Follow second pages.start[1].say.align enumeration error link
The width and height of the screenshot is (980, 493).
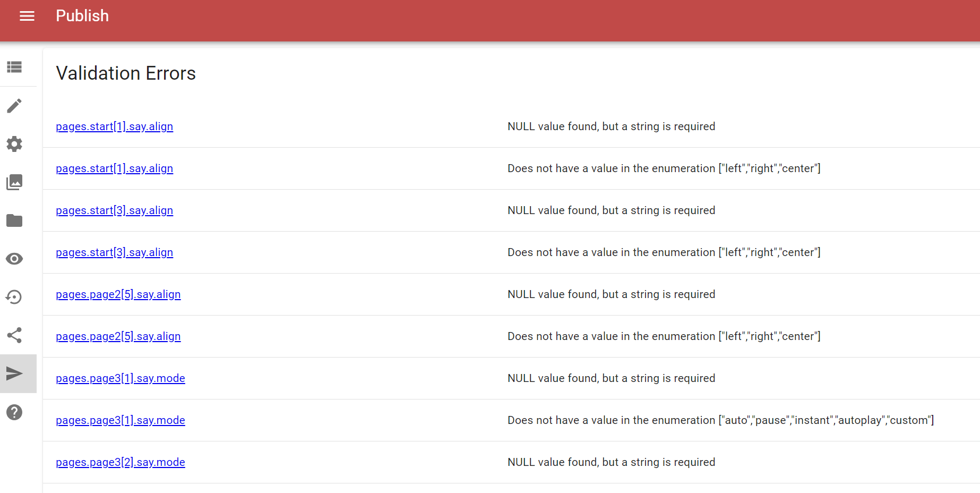click(115, 168)
